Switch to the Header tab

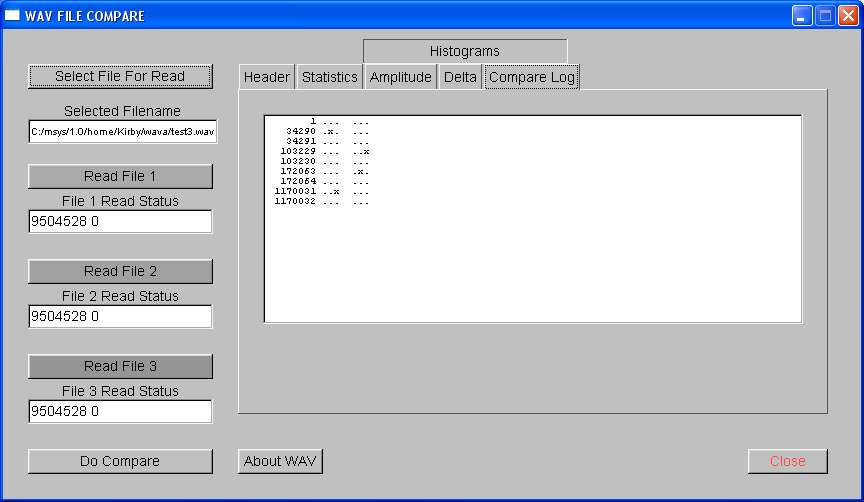[x=266, y=77]
